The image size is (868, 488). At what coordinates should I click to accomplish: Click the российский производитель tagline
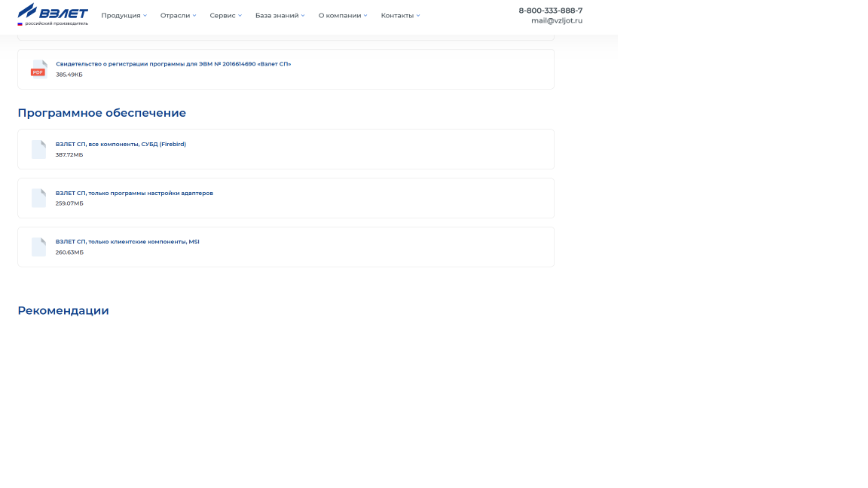[57, 24]
